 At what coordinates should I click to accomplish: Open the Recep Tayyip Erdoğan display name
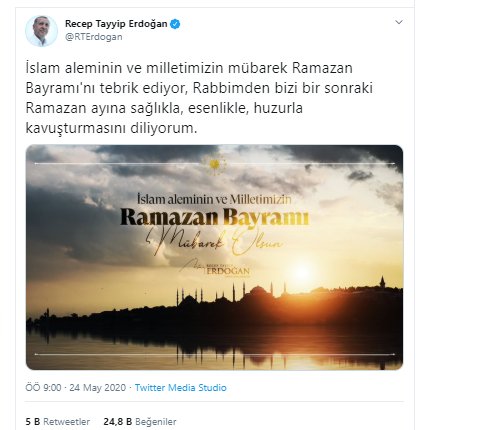(x=116, y=24)
